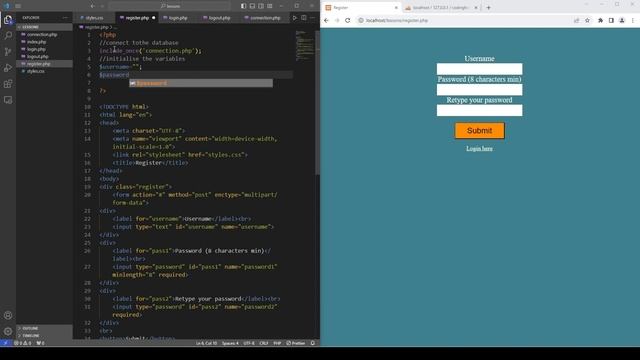
Task: Change the CRLF end of line setting
Action: tap(264, 343)
